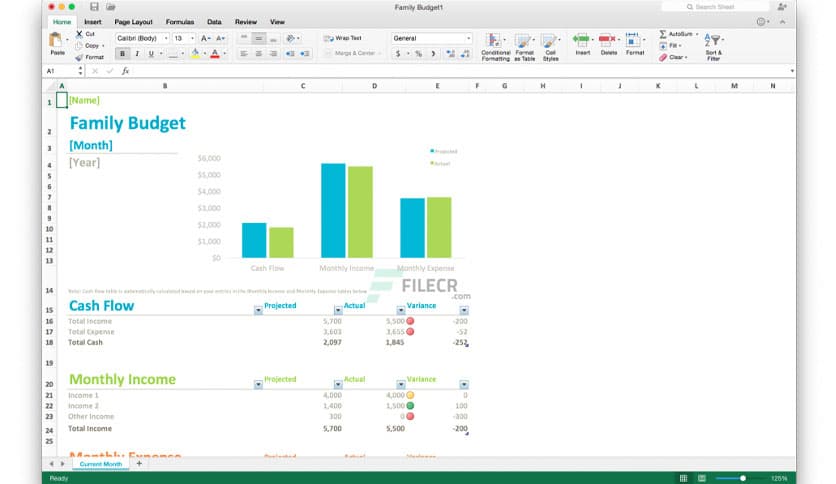836x484 pixels.
Task: Open the font size 13 dropdown
Action: [192, 38]
